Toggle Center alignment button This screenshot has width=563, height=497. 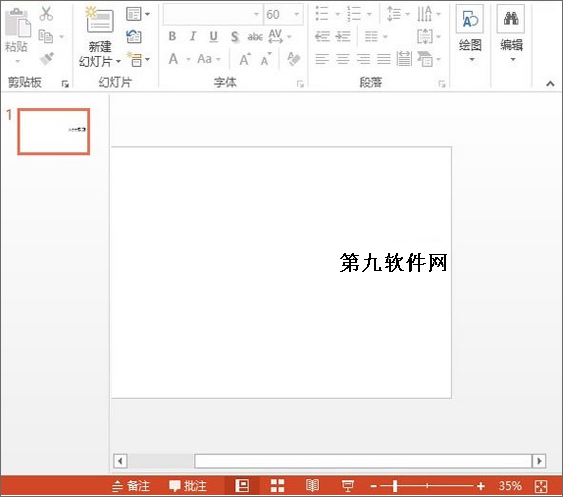(x=343, y=59)
